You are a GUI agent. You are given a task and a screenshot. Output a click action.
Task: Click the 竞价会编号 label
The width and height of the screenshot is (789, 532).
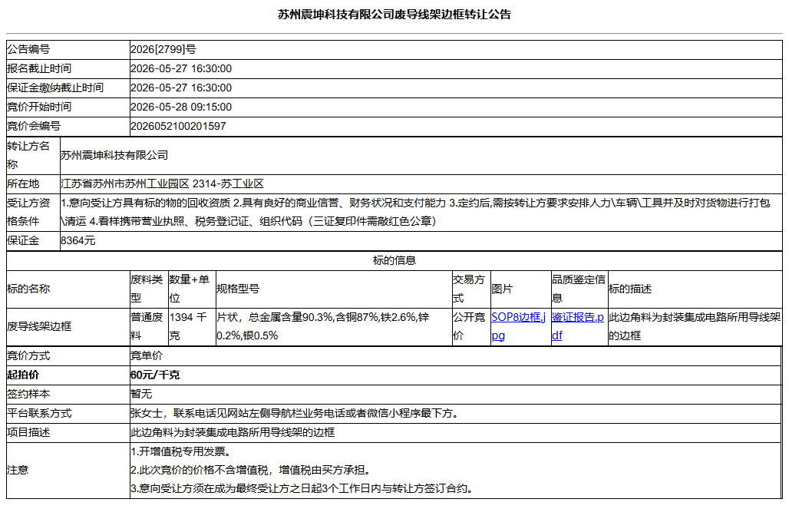pyautogui.click(x=34, y=126)
